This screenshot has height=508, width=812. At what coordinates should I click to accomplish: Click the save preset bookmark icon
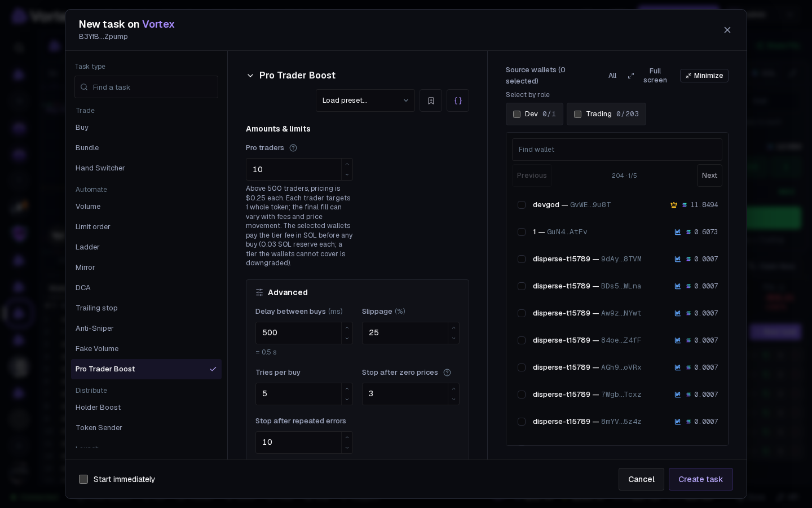coord(431,100)
